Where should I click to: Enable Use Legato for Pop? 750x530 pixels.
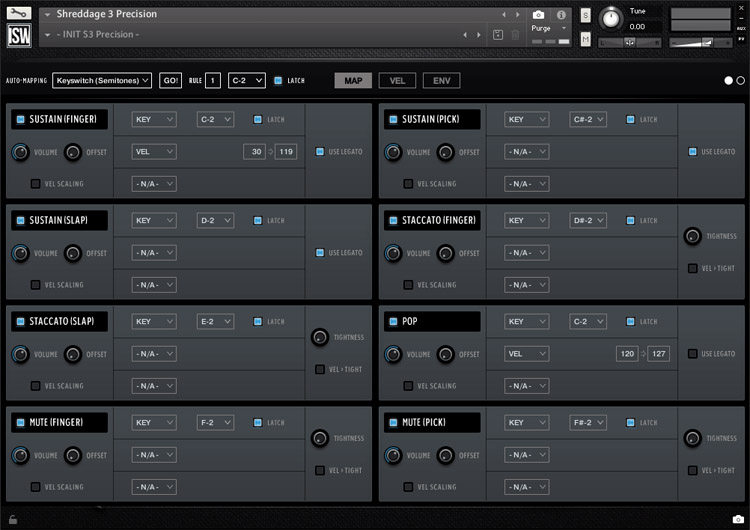coord(693,353)
